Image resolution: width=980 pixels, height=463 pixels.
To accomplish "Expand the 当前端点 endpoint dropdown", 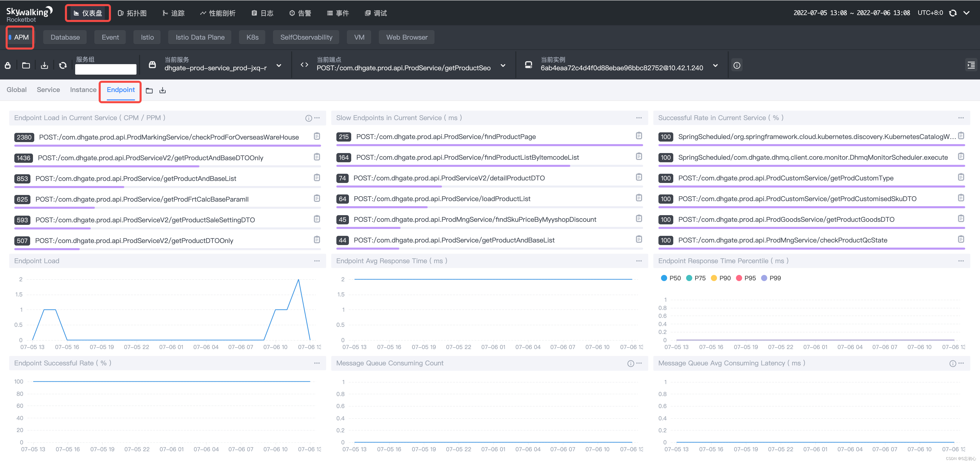I will click(x=503, y=65).
